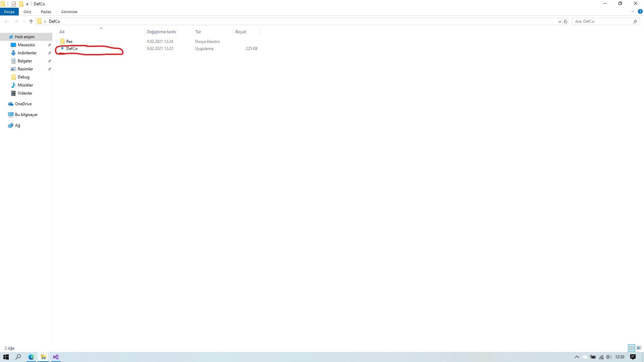Launch Visual Studio from the taskbar
Image resolution: width=644 pixels, height=362 pixels.
pyautogui.click(x=56, y=357)
